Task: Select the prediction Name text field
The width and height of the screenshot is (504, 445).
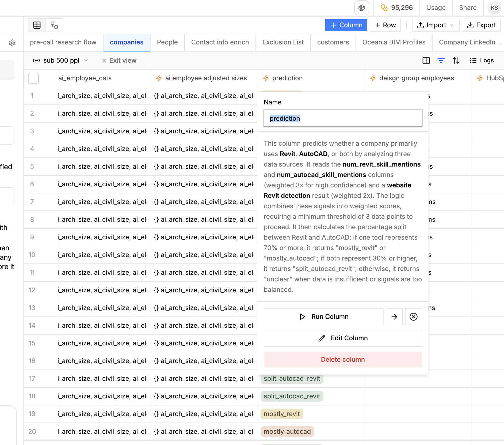Action: click(x=343, y=118)
